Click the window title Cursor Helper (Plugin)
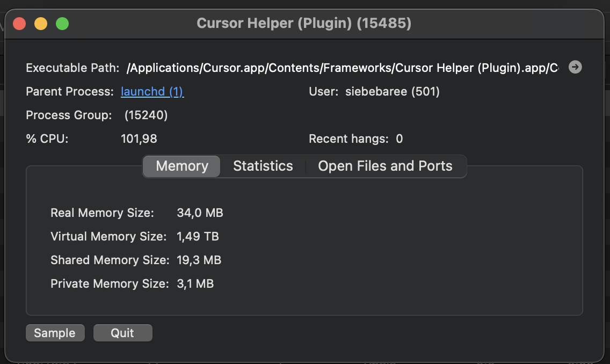610x364 pixels. (304, 23)
